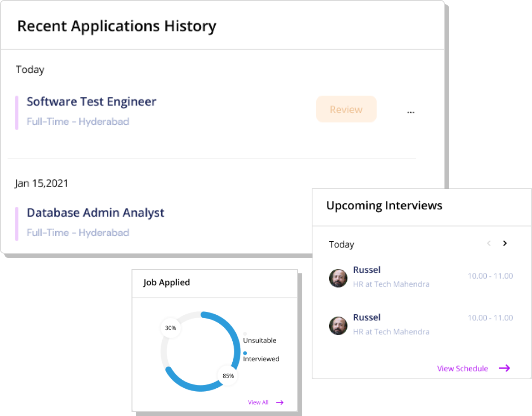532x416 pixels.
Task: Open the three-dot menu for Software Test Engineer
Action: click(x=411, y=113)
